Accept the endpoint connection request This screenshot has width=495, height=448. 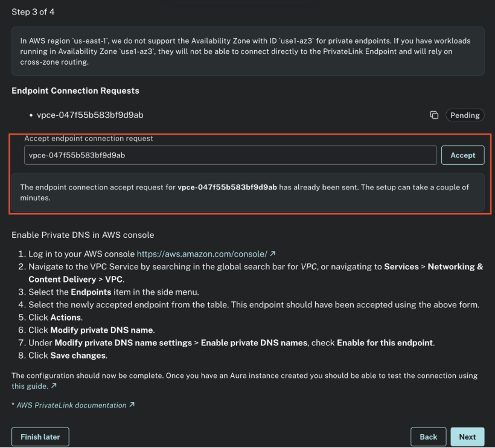pyautogui.click(x=462, y=155)
